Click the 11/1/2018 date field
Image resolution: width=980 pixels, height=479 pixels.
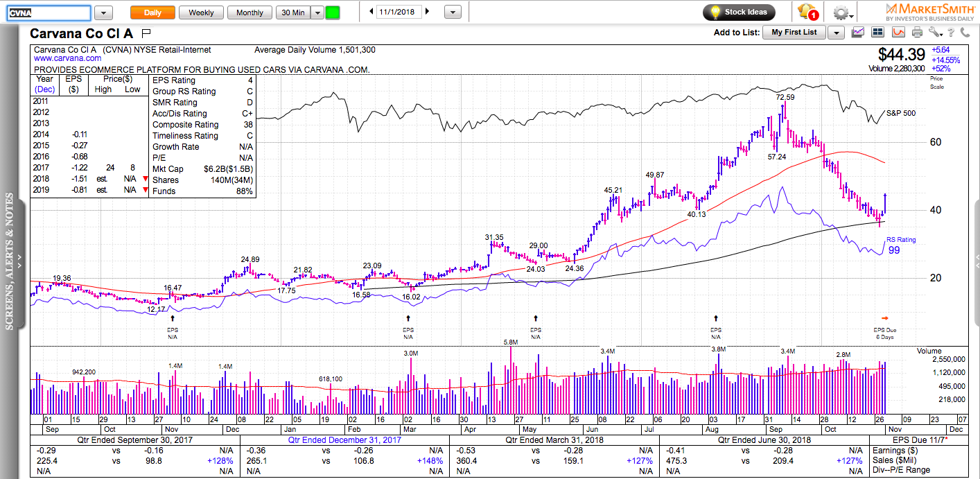tap(399, 12)
